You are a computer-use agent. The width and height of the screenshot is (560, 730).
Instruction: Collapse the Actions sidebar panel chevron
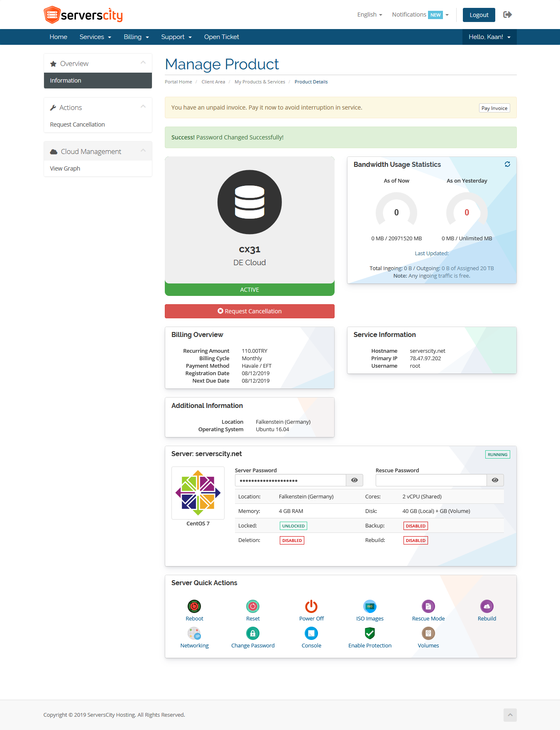[143, 107]
